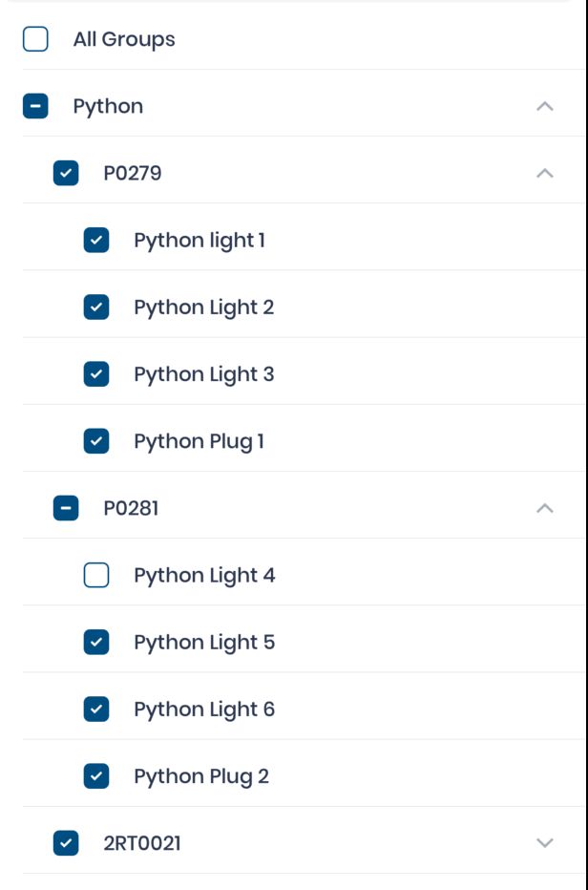The image size is (588, 890).
Task: Uncheck Python light 1 checkbox
Action: click(x=96, y=240)
